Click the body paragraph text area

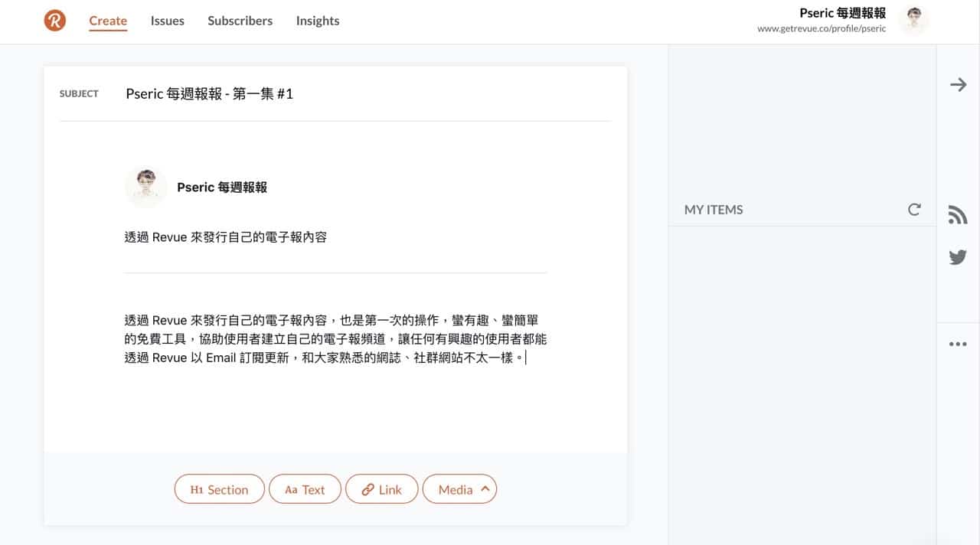(335, 339)
